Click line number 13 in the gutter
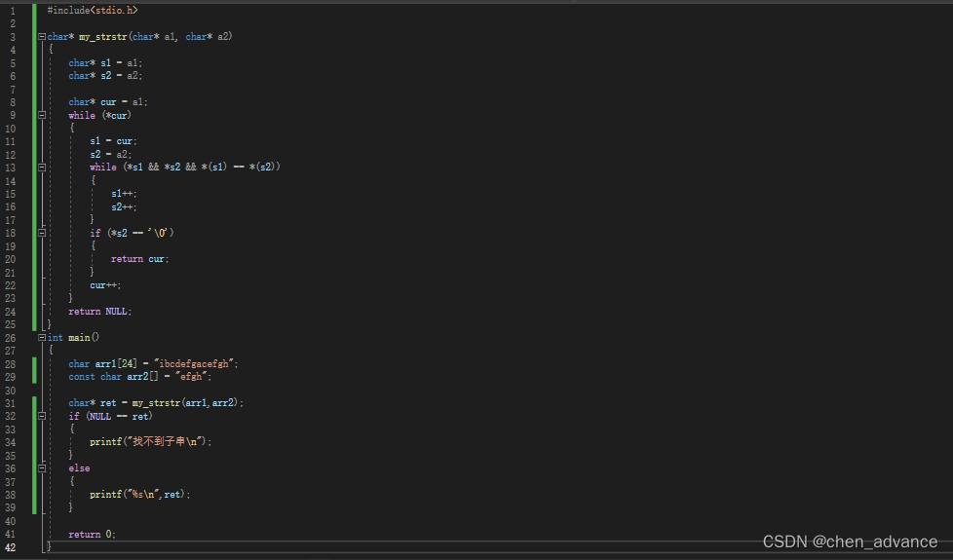This screenshot has height=560, width=953. [x=11, y=168]
